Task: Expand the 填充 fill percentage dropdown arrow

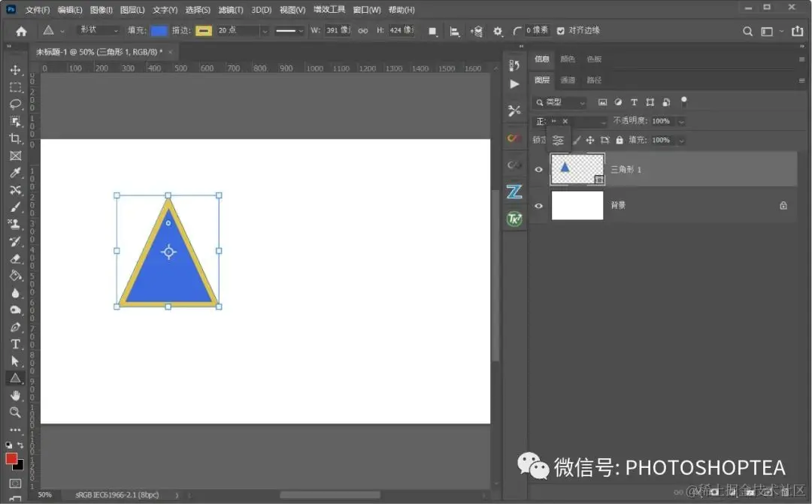Action: click(681, 140)
